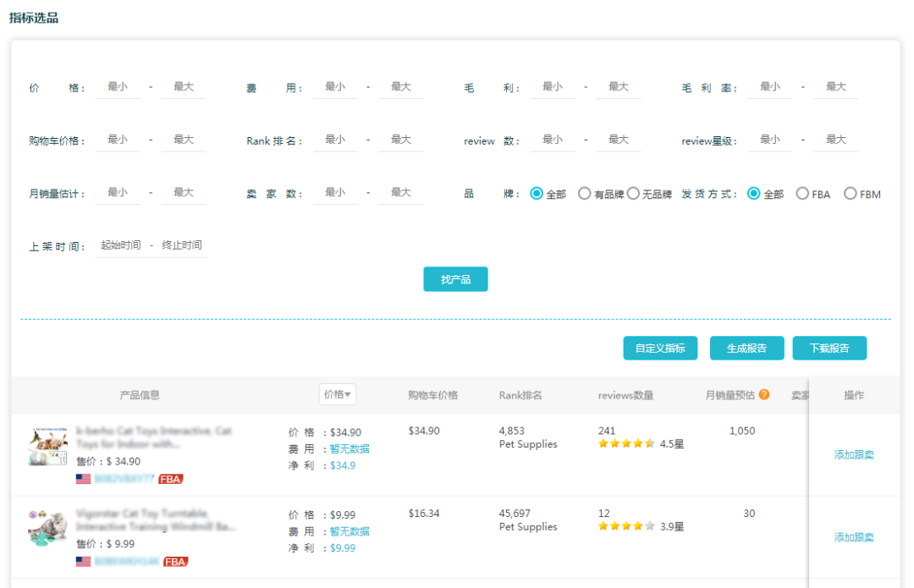Focus the 购物车价格 maximum input

pos(184,140)
